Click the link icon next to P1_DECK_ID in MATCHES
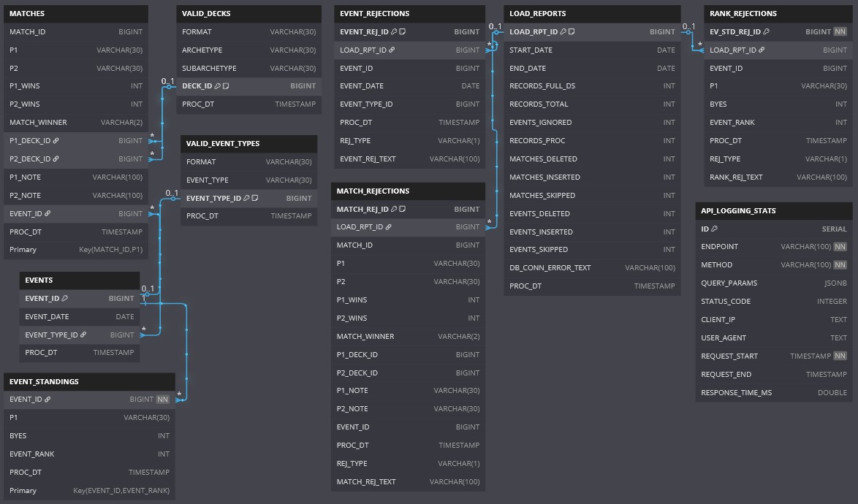Viewport: 858px width, 504px height. (56, 141)
